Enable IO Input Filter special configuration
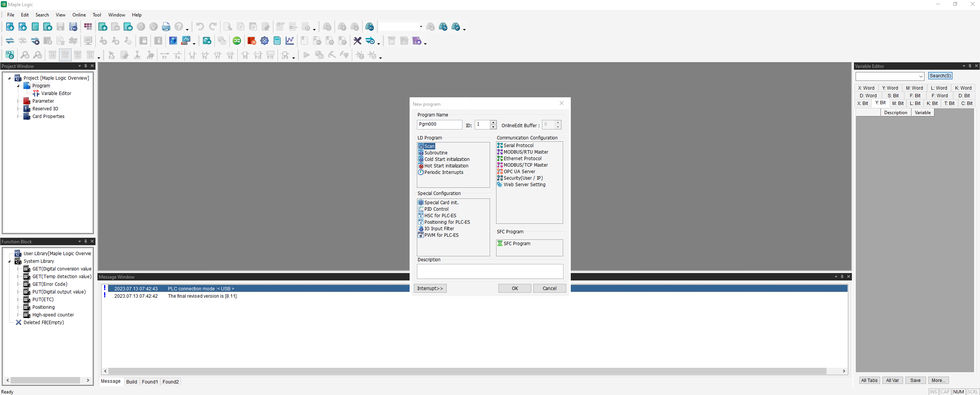The image size is (980, 395). click(439, 228)
